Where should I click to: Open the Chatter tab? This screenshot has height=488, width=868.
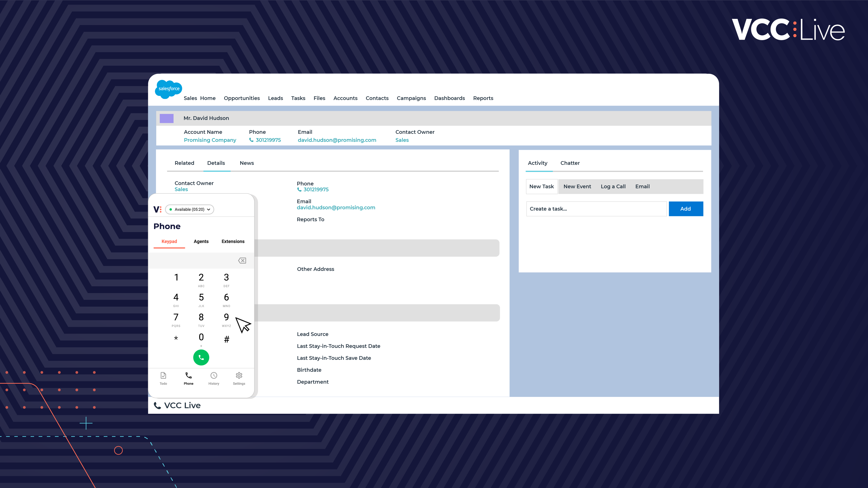coord(570,163)
